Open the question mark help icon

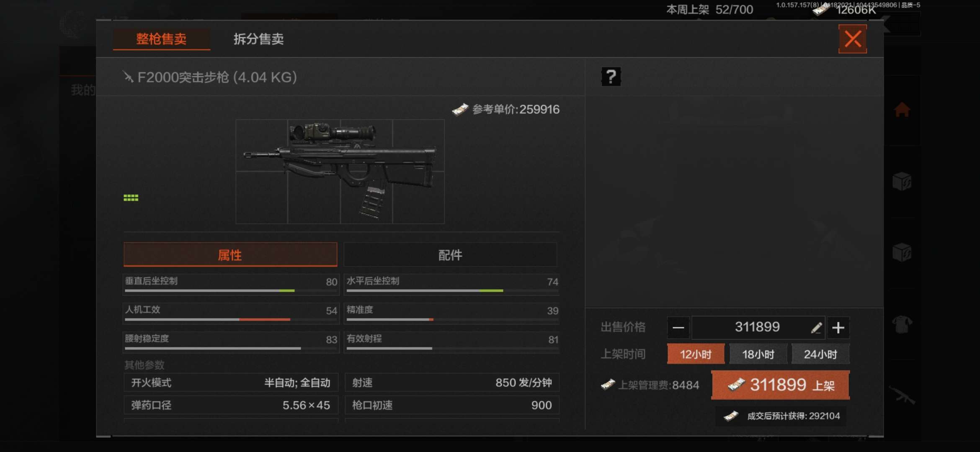click(x=611, y=77)
